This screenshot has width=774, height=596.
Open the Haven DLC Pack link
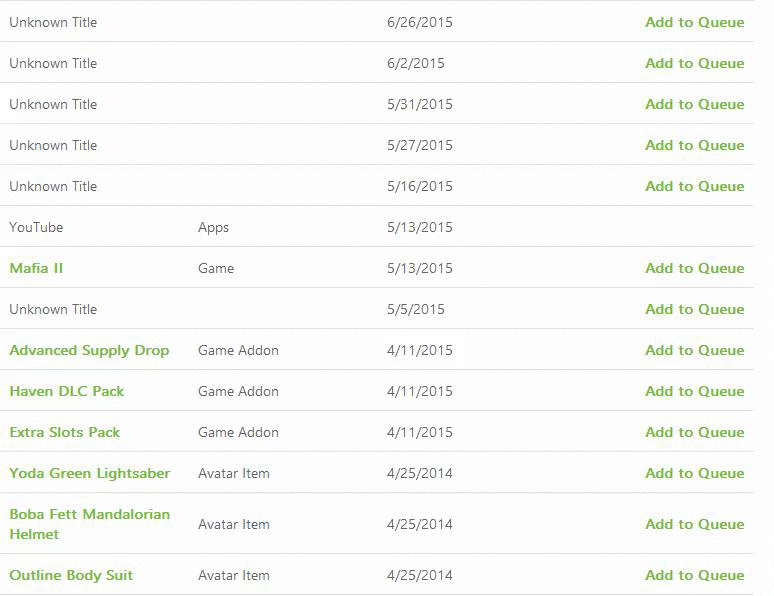click(x=66, y=391)
